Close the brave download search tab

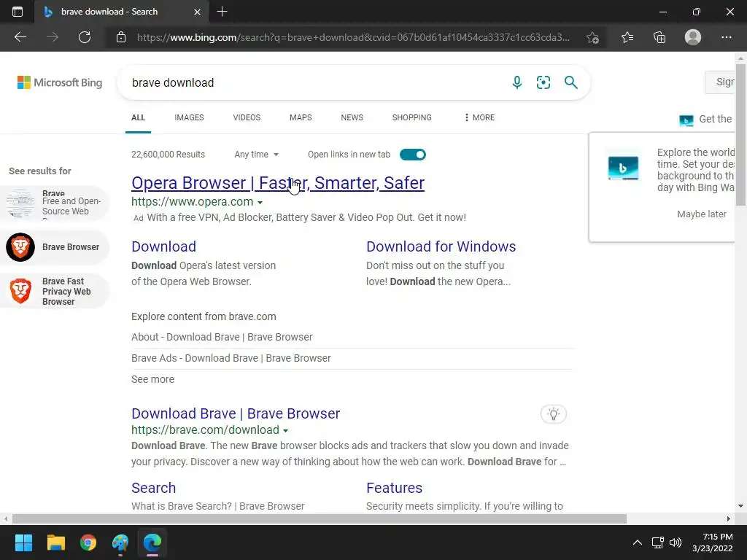tap(197, 12)
